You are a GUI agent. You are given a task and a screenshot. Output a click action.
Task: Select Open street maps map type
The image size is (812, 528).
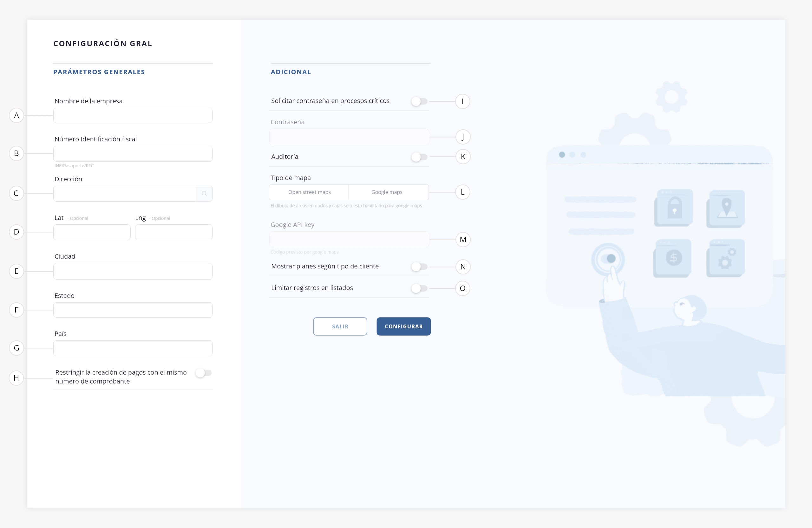309,192
